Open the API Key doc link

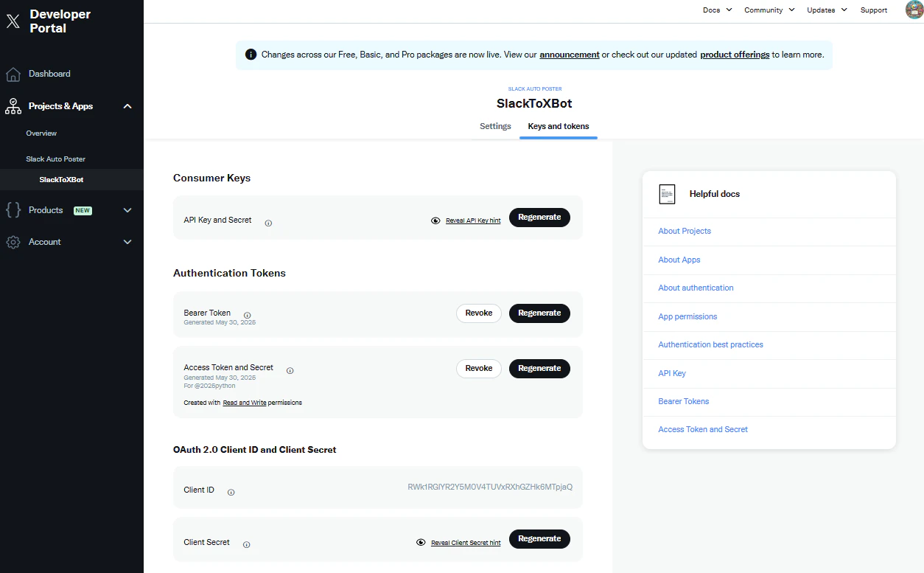pos(672,374)
